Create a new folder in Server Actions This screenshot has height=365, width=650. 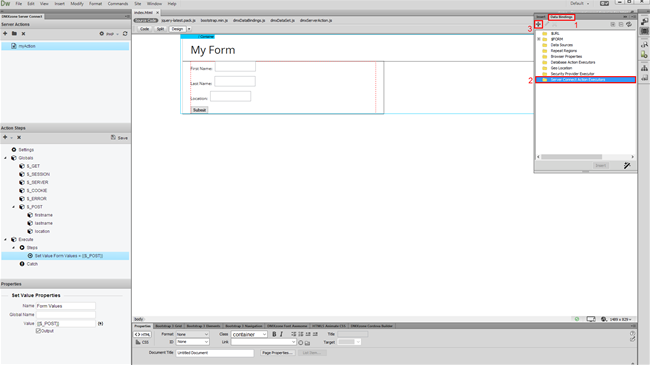tap(14, 34)
